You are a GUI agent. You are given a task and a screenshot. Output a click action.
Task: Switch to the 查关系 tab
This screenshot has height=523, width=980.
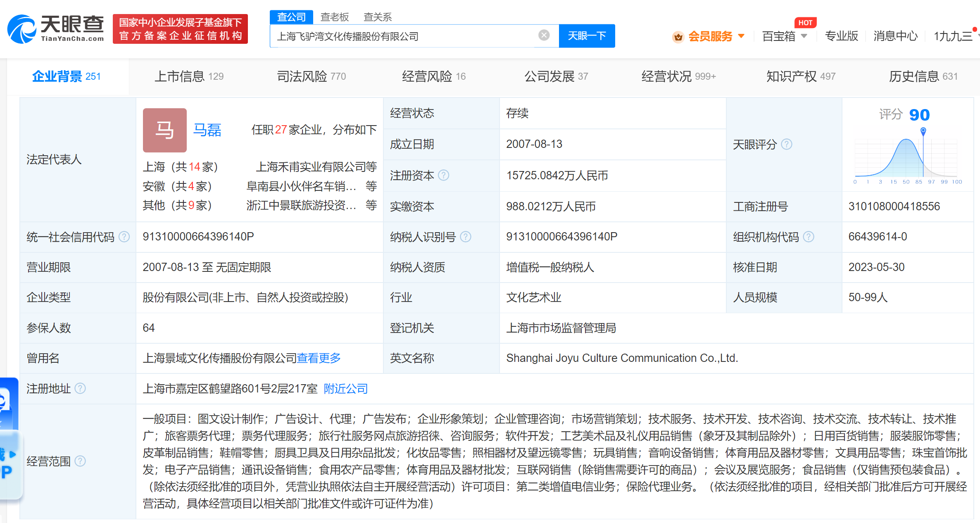tap(377, 17)
